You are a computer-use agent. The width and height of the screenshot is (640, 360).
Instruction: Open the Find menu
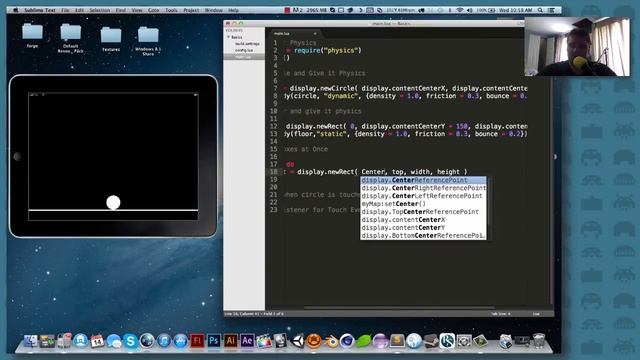(x=120, y=10)
